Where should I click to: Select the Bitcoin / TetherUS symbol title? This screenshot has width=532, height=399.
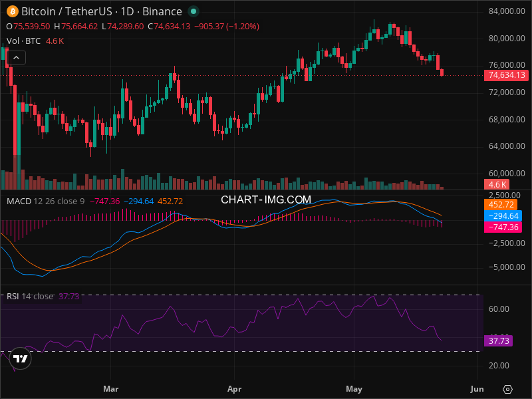point(66,11)
